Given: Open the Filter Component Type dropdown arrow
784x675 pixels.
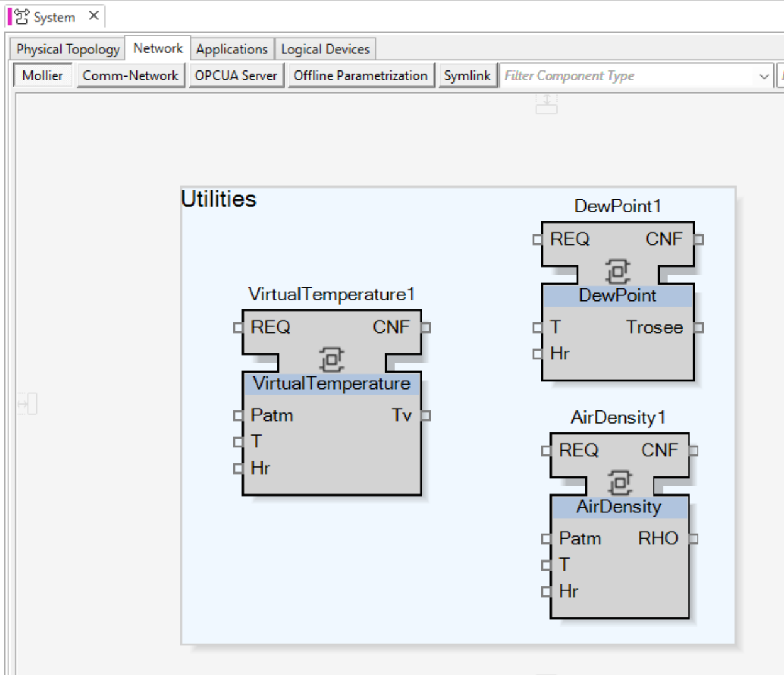Looking at the screenshot, I should pos(764,77).
